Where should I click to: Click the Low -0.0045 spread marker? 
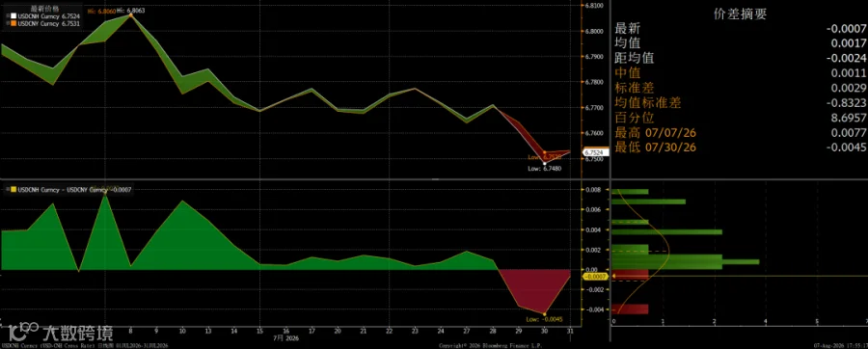click(545, 313)
